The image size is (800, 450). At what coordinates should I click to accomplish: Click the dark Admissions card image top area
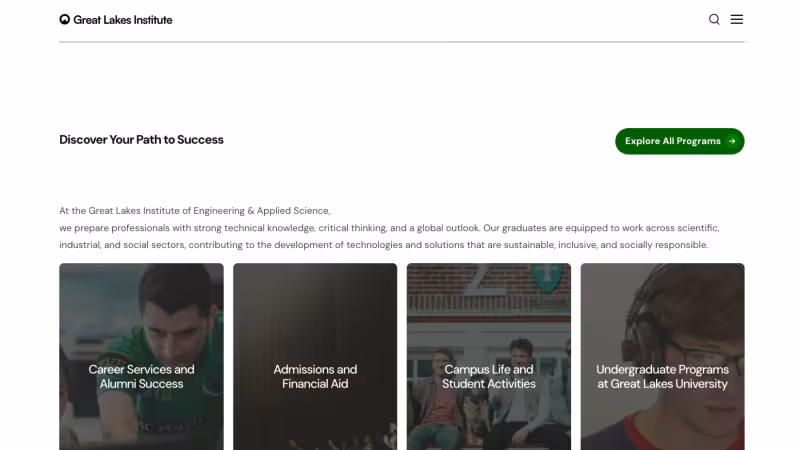pyautogui.click(x=315, y=306)
